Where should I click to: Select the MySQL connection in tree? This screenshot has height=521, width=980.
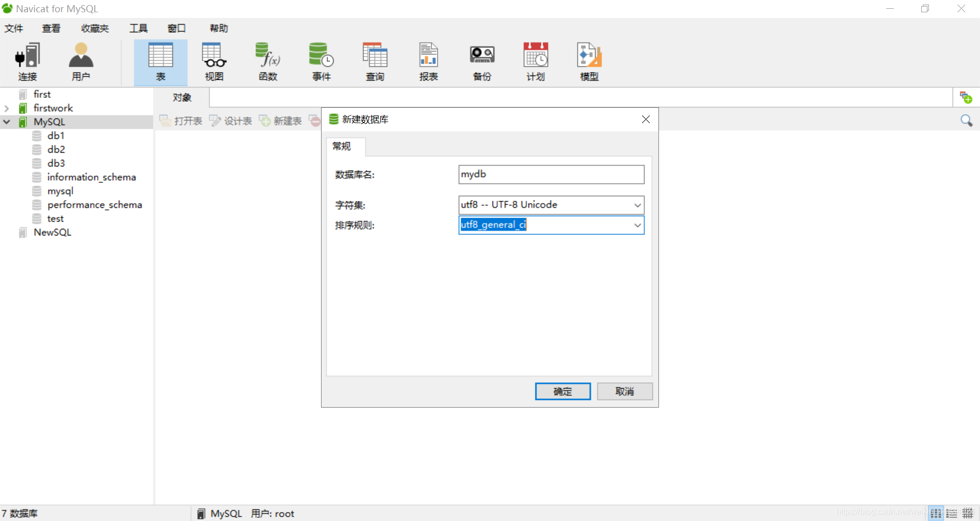pos(49,122)
